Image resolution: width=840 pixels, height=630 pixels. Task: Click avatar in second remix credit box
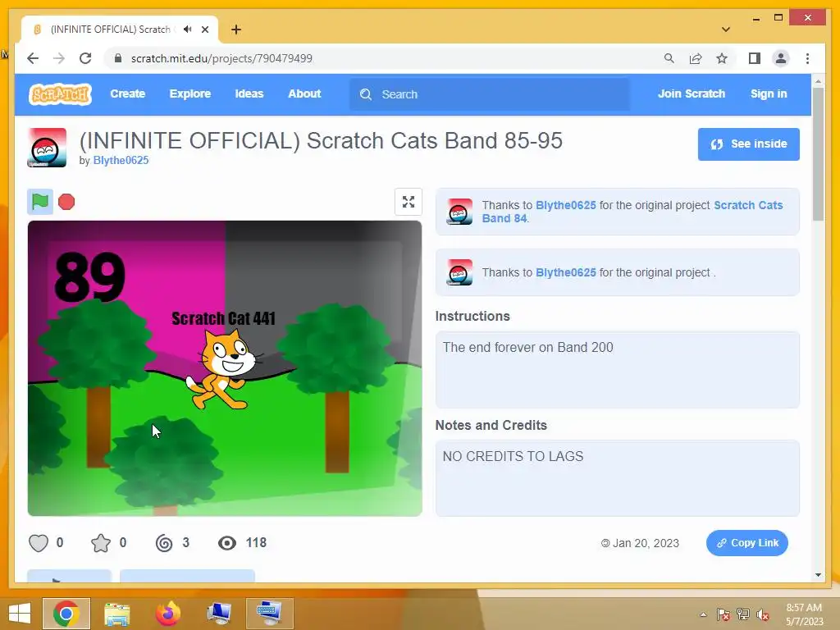(x=459, y=272)
